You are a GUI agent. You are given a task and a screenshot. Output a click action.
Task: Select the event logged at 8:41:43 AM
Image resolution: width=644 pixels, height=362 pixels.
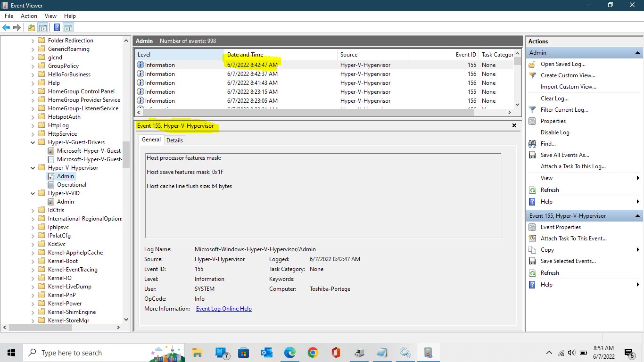[x=324, y=83]
